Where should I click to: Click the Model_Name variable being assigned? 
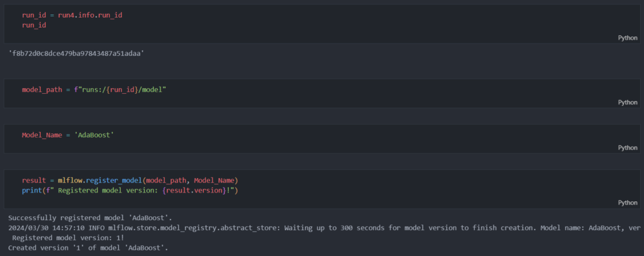40,135
